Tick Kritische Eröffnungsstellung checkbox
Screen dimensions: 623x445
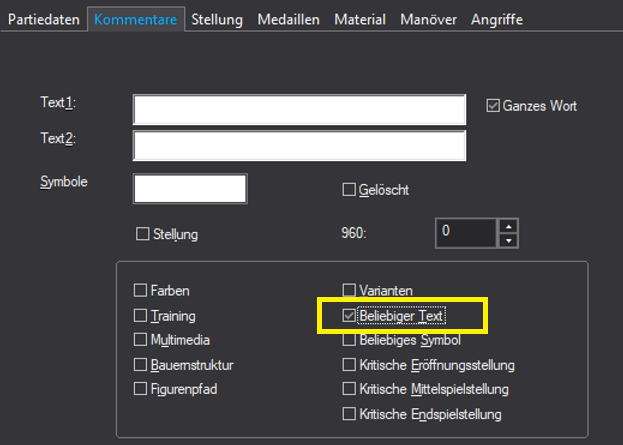(350, 365)
